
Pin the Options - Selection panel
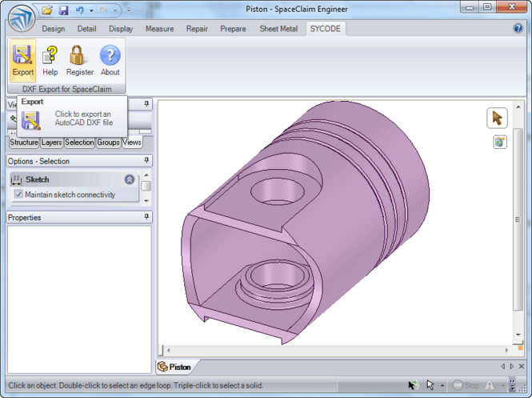pyautogui.click(x=146, y=160)
